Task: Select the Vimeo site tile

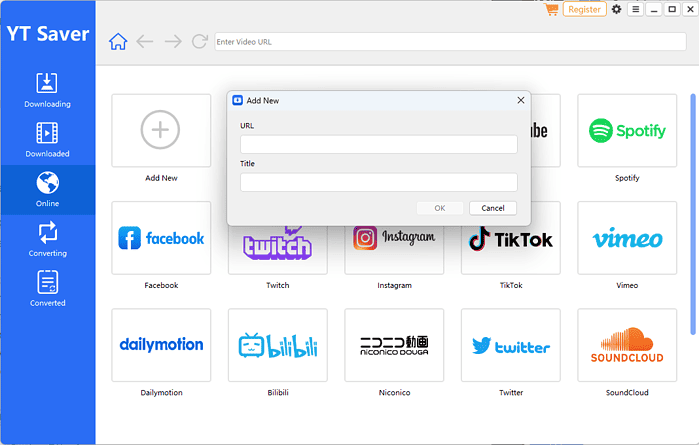Action: [x=627, y=238]
